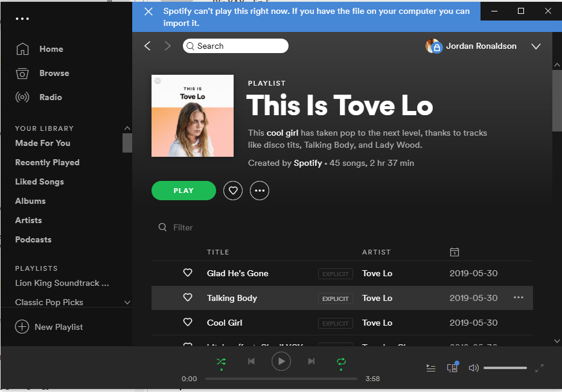The image size is (562, 392).
Task: Create a New Playlist
Action: pyautogui.click(x=49, y=327)
